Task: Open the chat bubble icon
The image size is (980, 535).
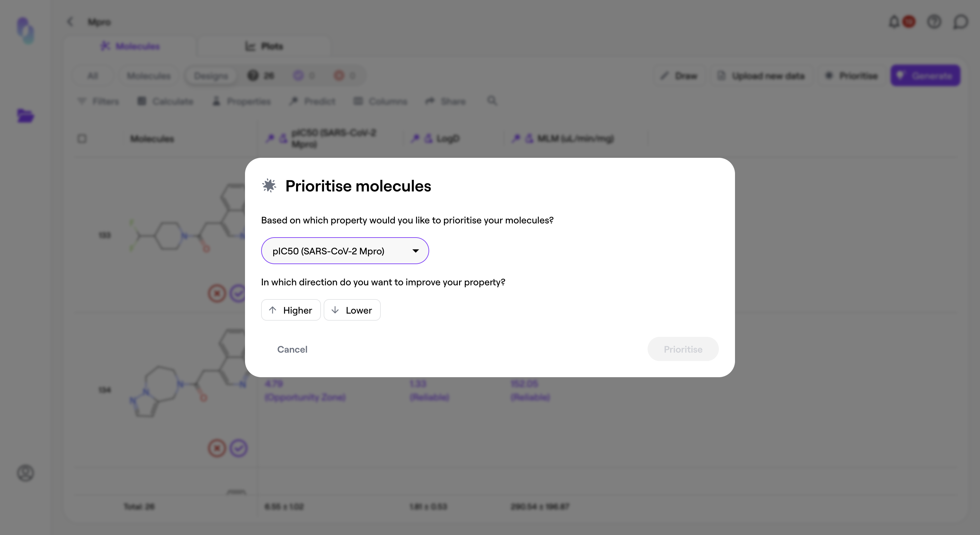Action: 960,22
